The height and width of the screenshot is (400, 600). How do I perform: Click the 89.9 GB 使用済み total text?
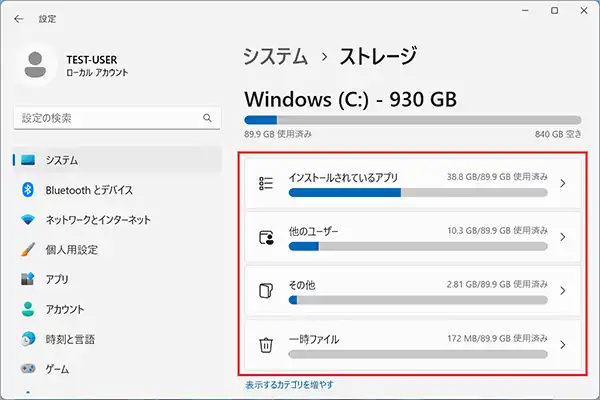pyautogui.click(x=278, y=134)
